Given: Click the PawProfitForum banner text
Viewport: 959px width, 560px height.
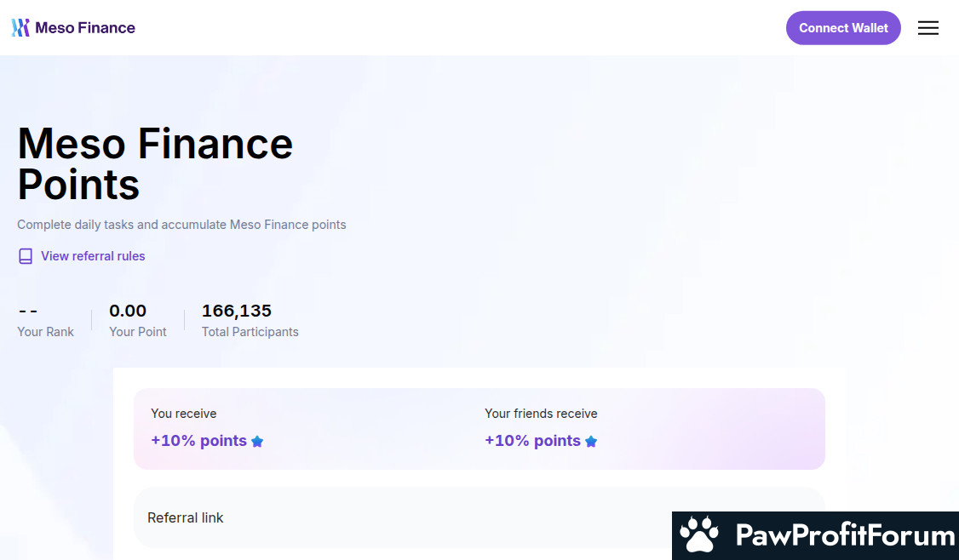Looking at the screenshot, I should (x=845, y=535).
